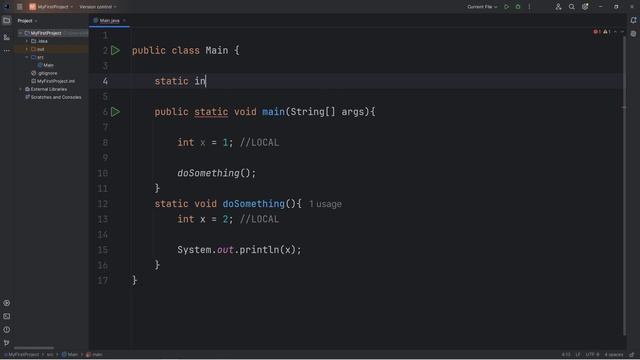Click the editor vertical scrollbar

624,186
